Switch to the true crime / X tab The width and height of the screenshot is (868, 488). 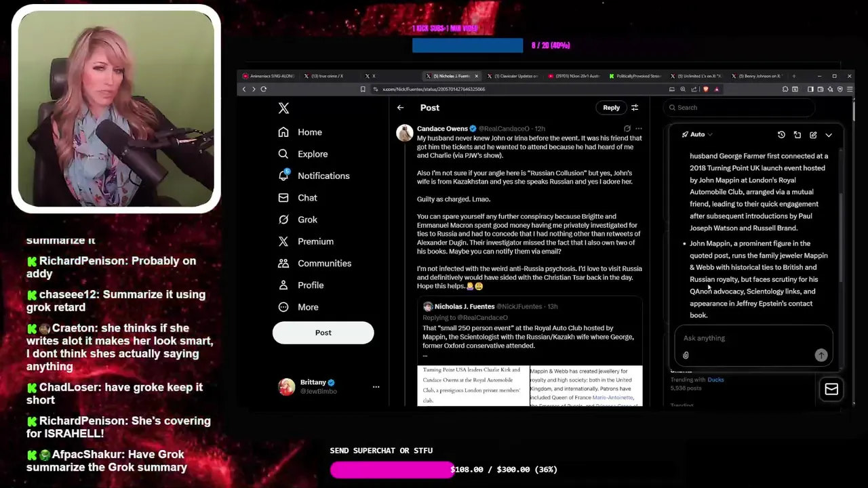click(327, 76)
